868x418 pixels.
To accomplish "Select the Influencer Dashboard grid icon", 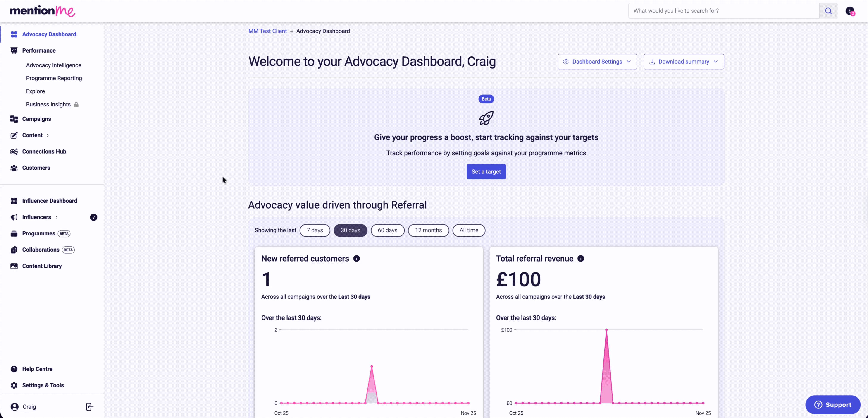I will 14,201.
